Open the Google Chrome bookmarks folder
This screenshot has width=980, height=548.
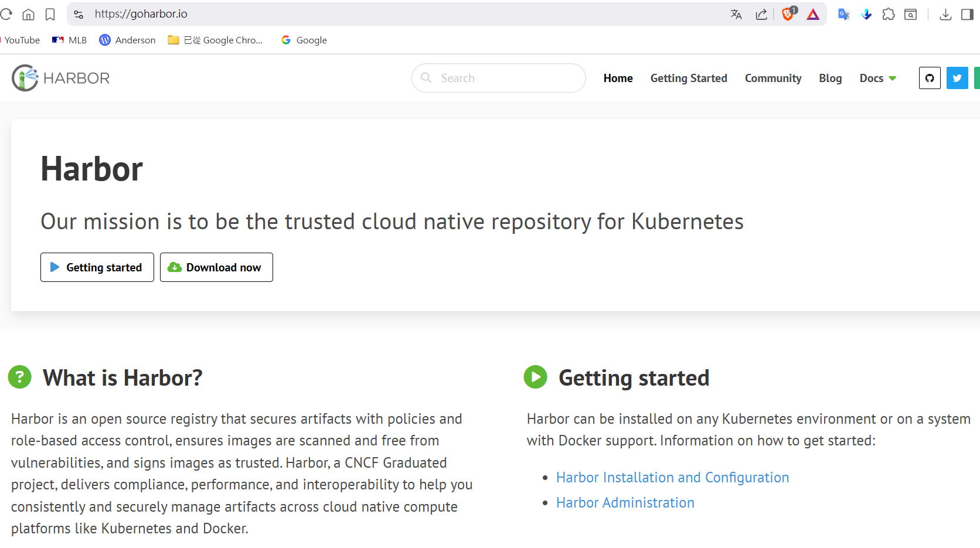215,40
